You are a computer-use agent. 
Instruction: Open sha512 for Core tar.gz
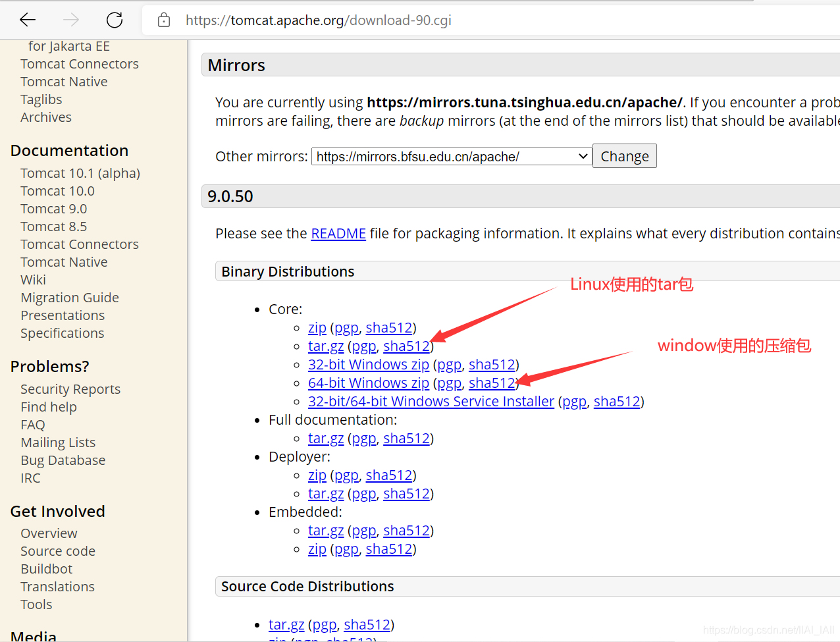coord(406,346)
